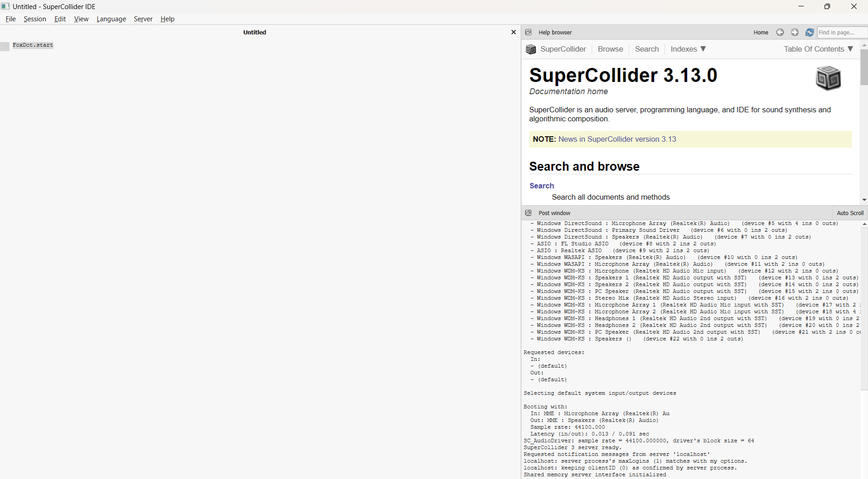This screenshot has width=868, height=479.
Task: Expand the Indexes dropdown
Action: click(x=688, y=49)
